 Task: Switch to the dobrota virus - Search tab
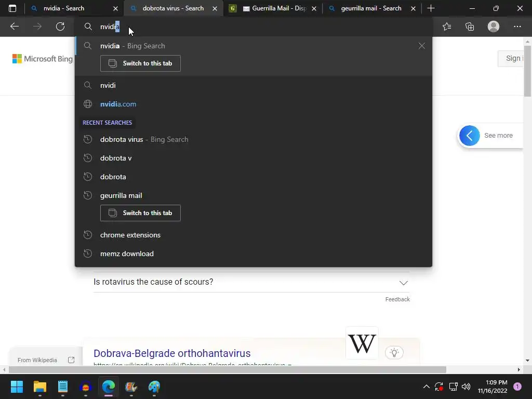tap(173, 8)
